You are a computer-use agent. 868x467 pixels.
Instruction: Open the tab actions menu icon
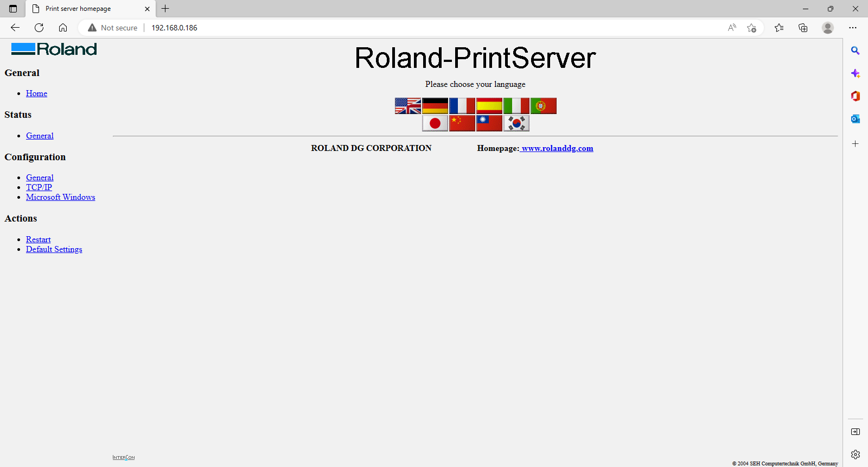pyautogui.click(x=13, y=9)
